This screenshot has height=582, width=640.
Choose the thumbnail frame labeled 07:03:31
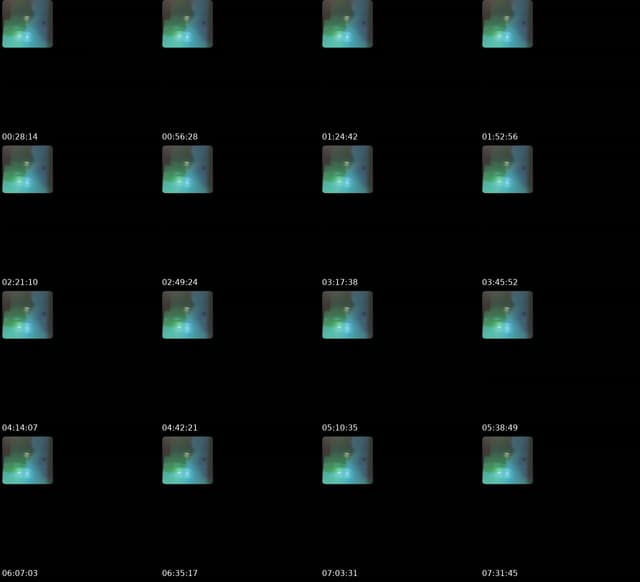point(347,460)
